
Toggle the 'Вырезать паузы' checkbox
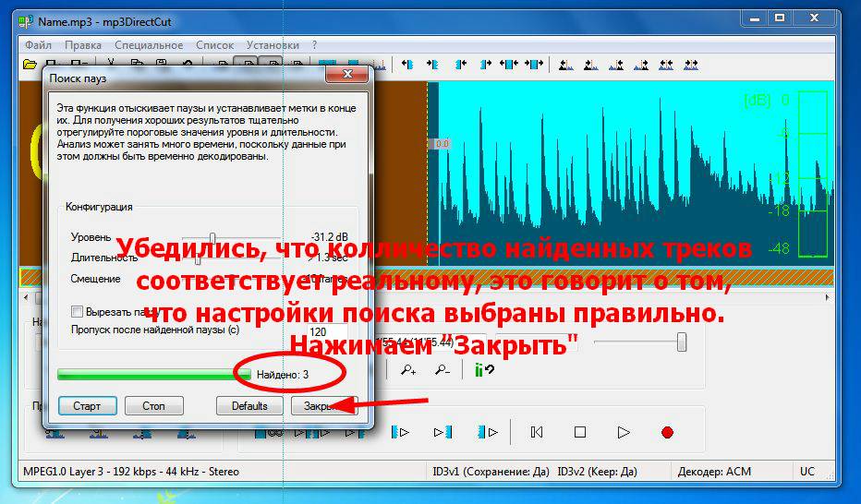click(77, 311)
